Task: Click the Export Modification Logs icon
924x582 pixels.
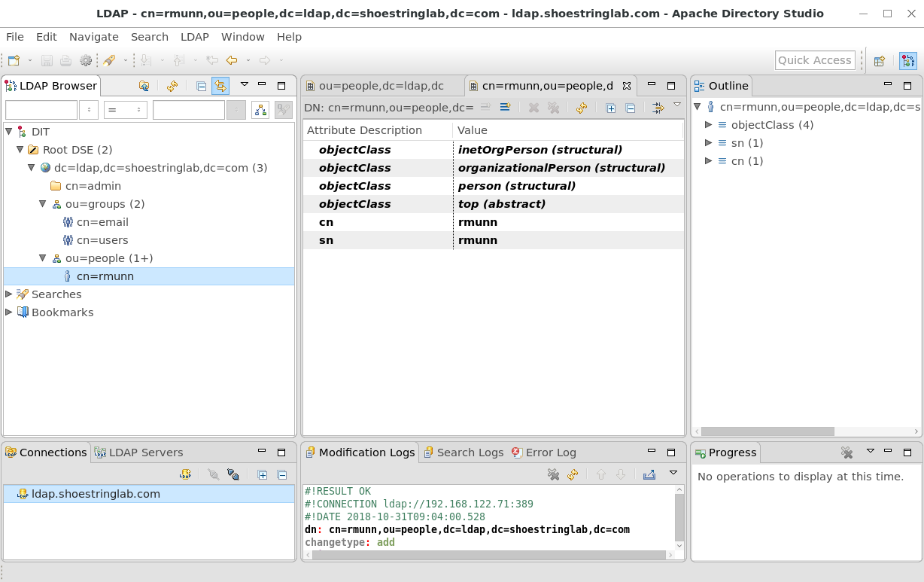Action: [x=649, y=474]
